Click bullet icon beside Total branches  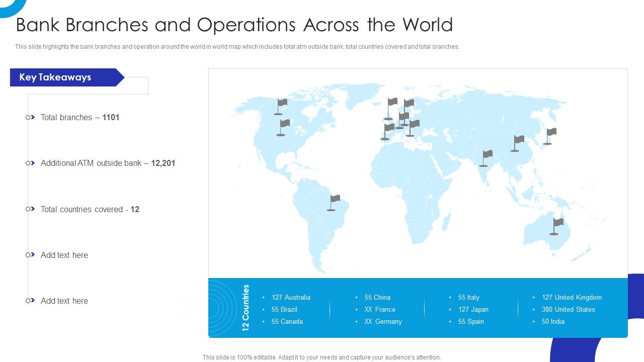(30, 117)
